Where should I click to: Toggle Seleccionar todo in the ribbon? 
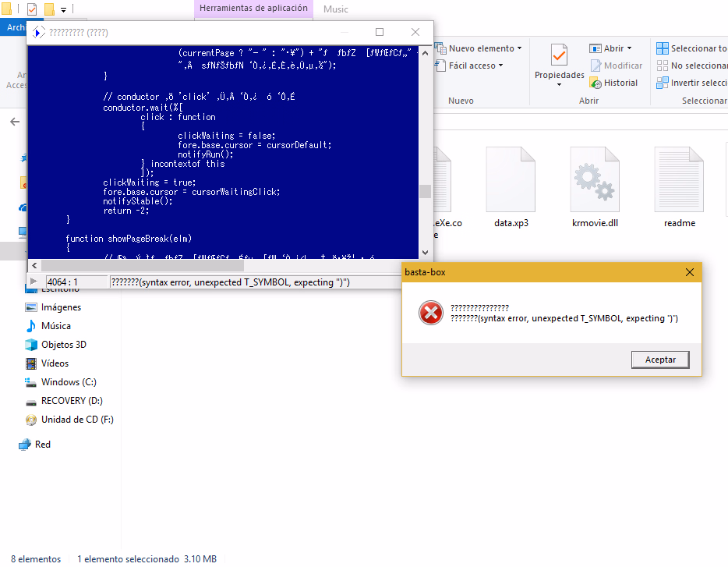tap(690, 48)
